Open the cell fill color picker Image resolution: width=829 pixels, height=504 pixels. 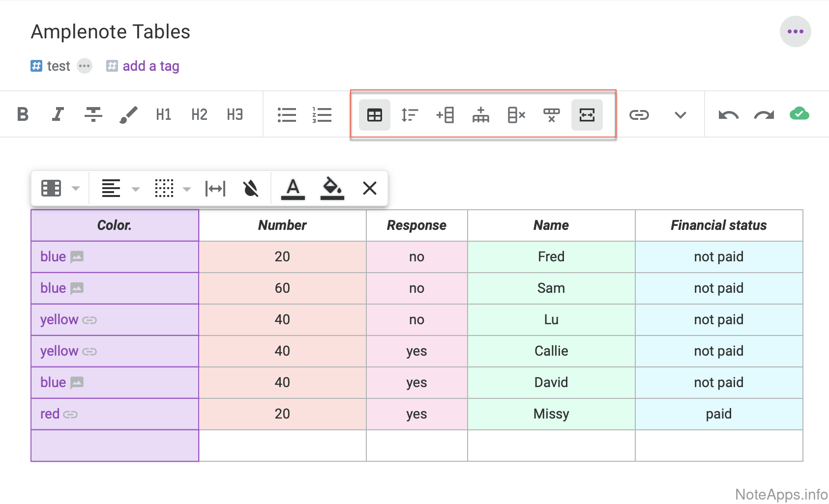[332, 188]
